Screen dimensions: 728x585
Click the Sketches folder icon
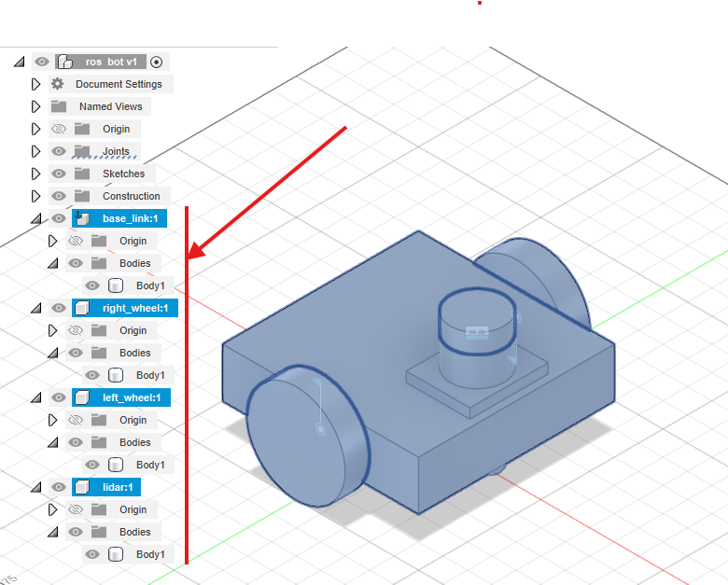click(x=82, y=174)
